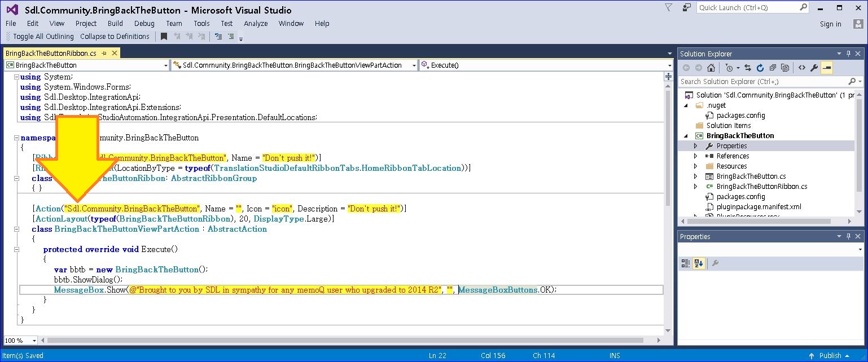The height and width of the screenshot is (362, 868).
Task: Toggle the Preview Selected Items button
Action: pos(827,68)
